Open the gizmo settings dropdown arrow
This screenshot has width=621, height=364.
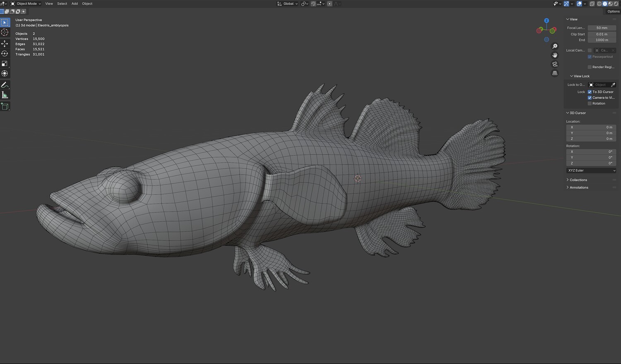coord(572,4)
